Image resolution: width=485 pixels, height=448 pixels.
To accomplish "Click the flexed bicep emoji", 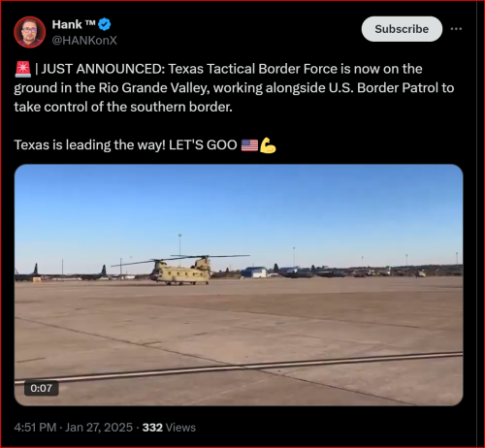I will pyautogui.click(x=268, y=145).
